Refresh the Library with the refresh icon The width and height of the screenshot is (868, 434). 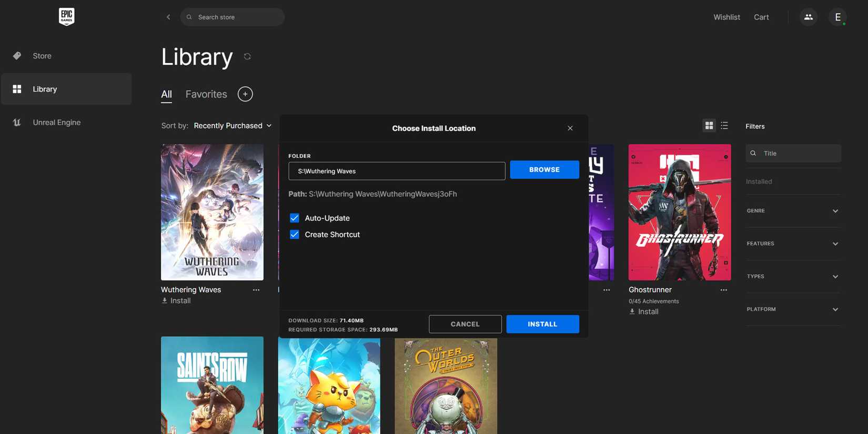coord(247,56)
